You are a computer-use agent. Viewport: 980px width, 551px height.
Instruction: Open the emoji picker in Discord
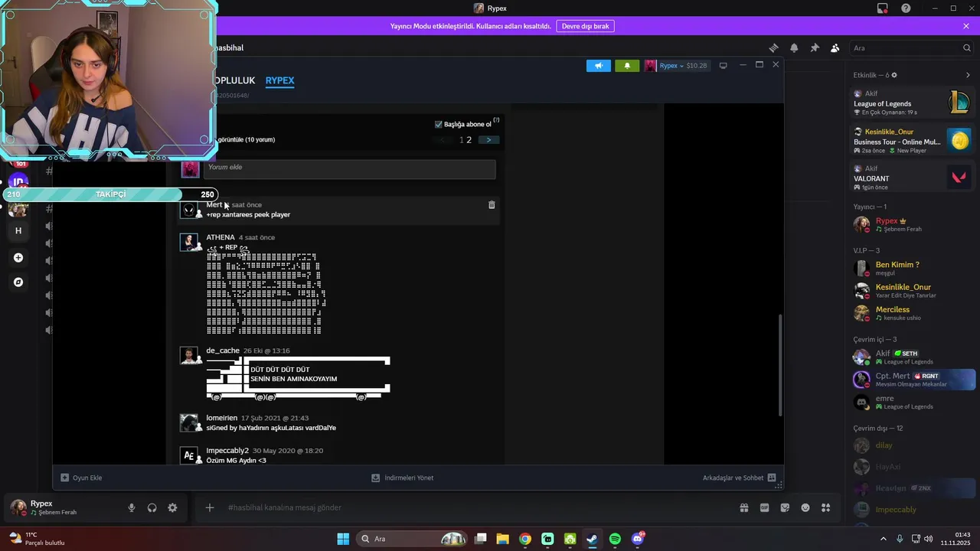(805, 507)
